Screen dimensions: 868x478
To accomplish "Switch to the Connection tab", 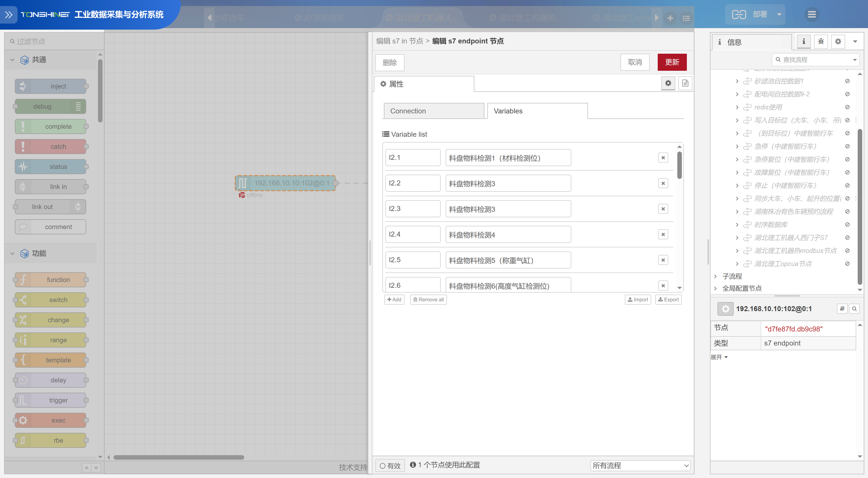I will coord(434,111).
